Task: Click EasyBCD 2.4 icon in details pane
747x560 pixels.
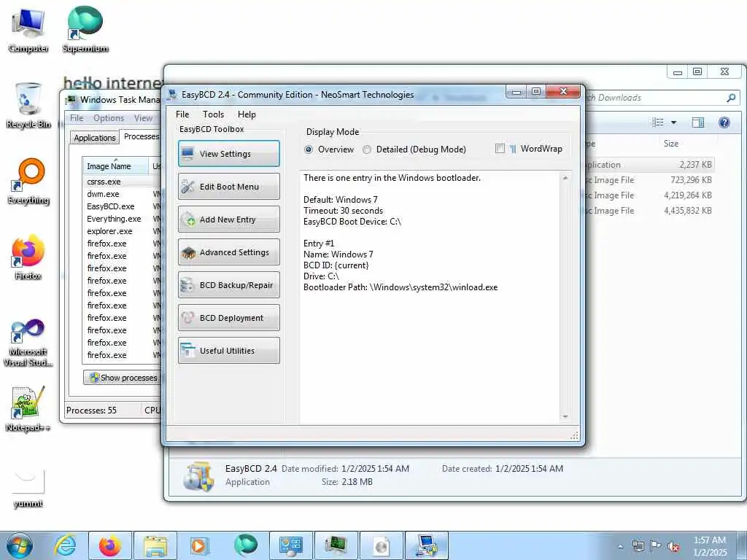Action: coord(198,475)
